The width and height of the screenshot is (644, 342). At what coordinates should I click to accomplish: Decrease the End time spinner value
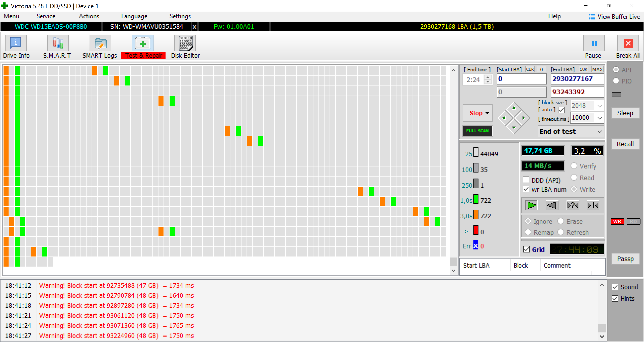(x=488, y=82)
